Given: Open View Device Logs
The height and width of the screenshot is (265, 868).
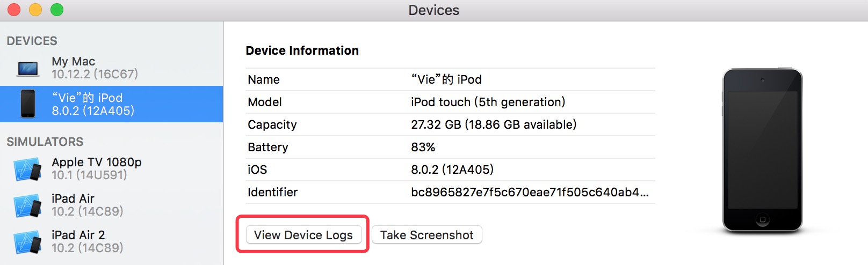Looking at the screenshot, I should (x=303, y=235).
